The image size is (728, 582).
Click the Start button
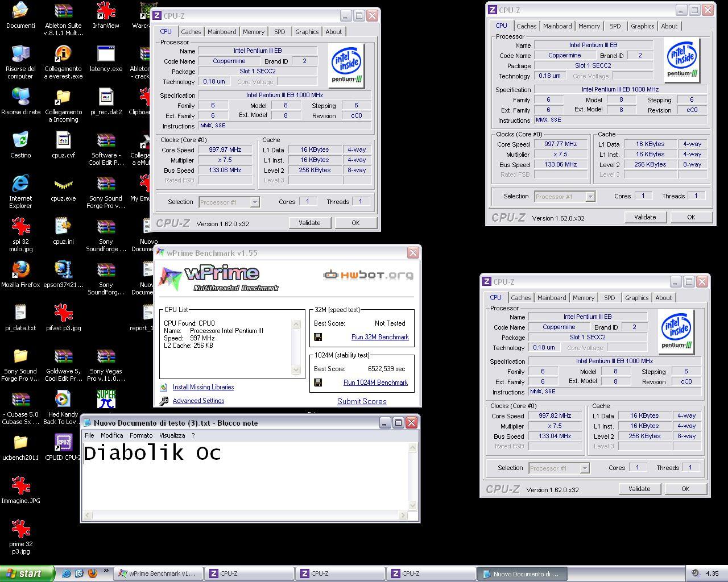click(27, 573)
